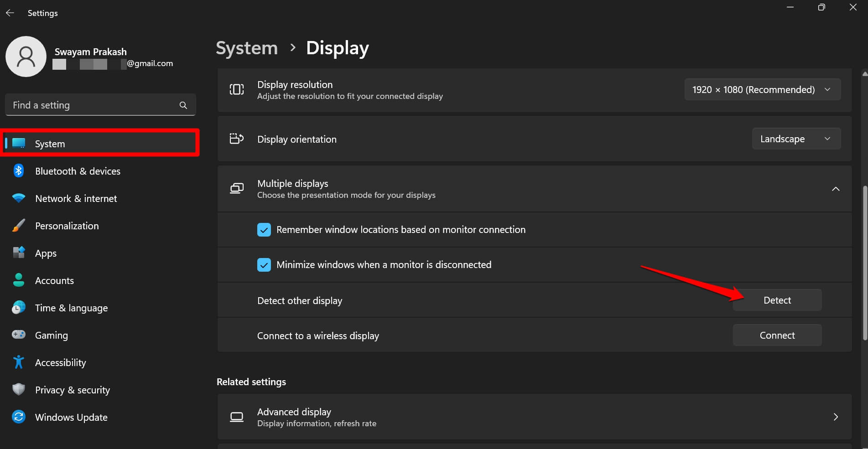Open Advanced display settings
Screen dimensions: 868x449
pyautogui.click(x=534, y=417)
